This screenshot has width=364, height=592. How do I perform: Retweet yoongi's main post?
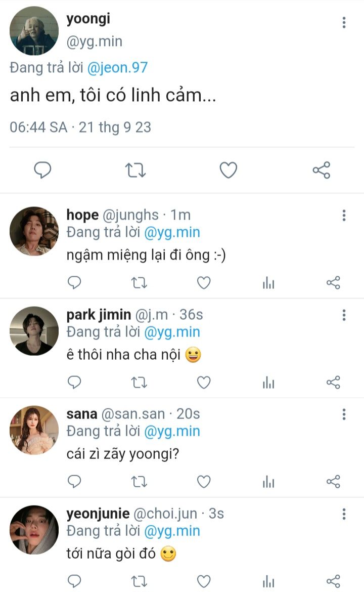(x=135, y=171)
